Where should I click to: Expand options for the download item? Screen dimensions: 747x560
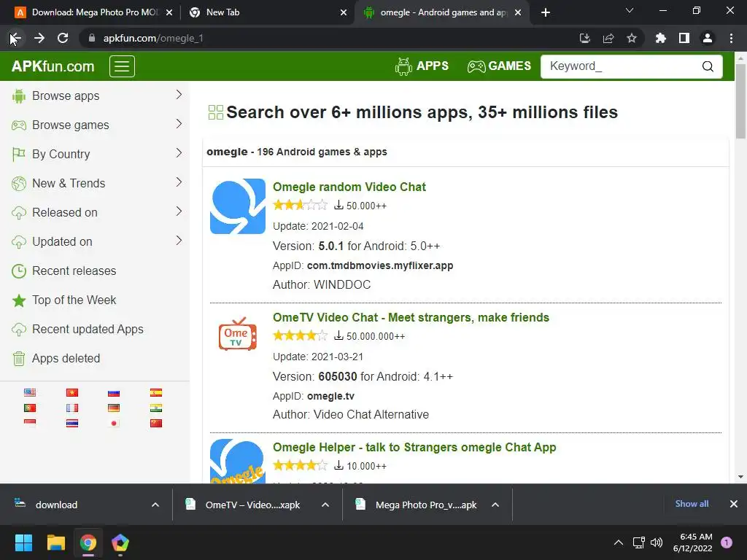(155, 505)
